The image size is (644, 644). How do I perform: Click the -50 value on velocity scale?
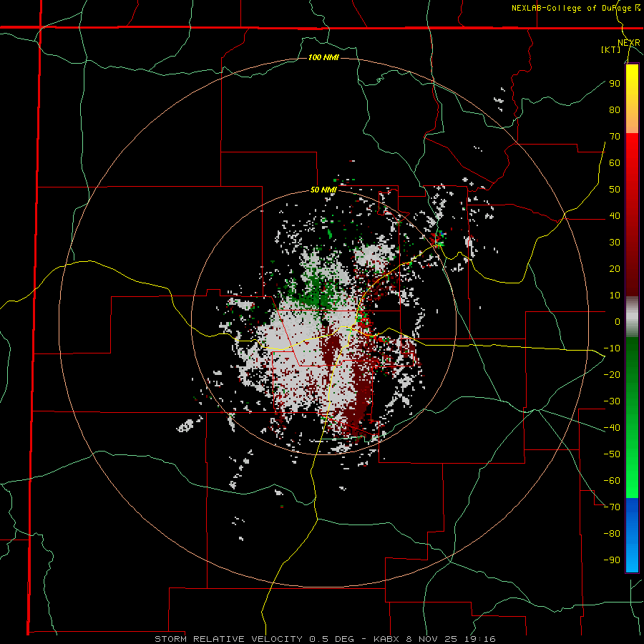click(x=612, y=454)
